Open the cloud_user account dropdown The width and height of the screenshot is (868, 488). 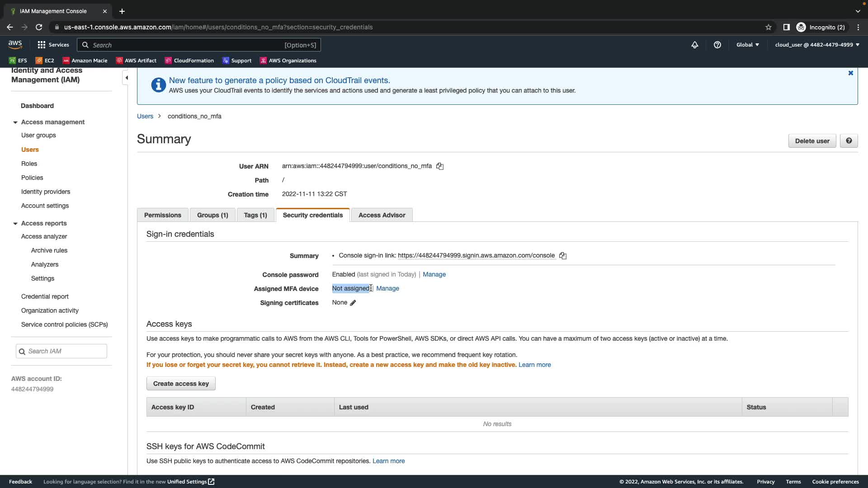[x=817, y=45]
